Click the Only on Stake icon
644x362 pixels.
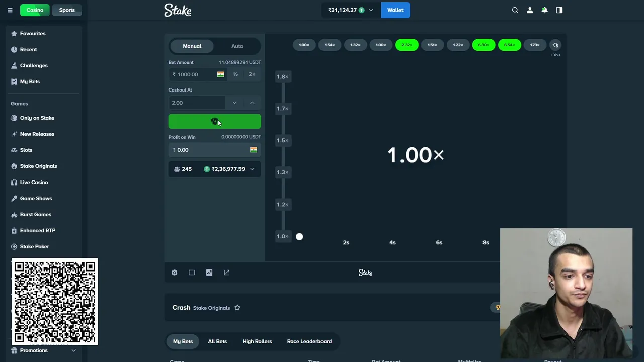(14, 118)
